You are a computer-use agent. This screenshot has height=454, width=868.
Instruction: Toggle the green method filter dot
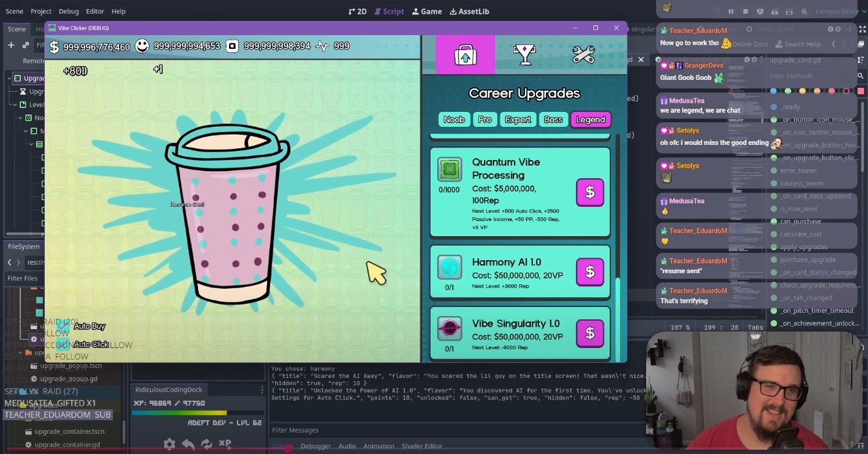tap(789, 91)
